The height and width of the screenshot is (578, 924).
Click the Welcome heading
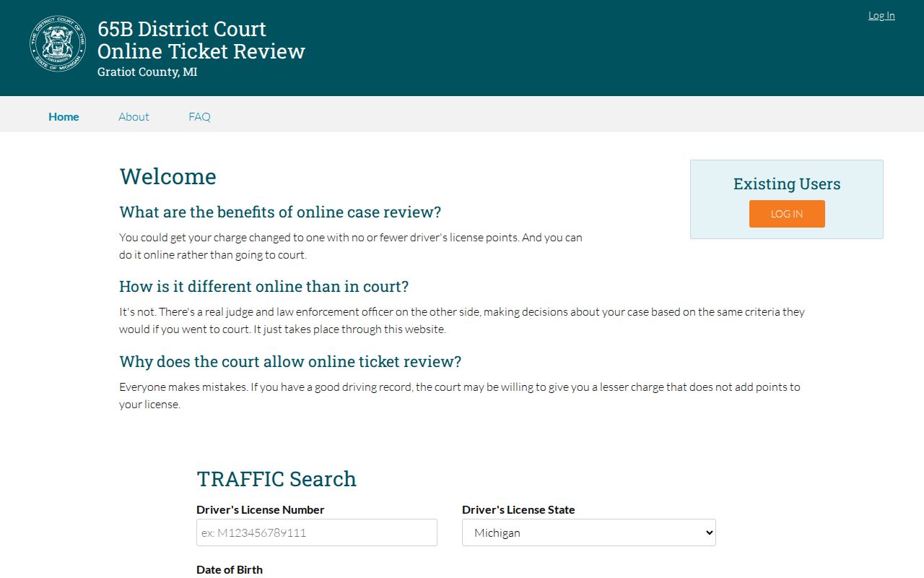click(167, 176)
